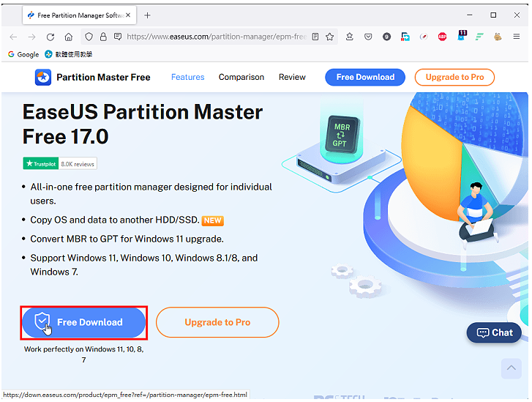Open site permissions icon next to padlock

[118, 37]
